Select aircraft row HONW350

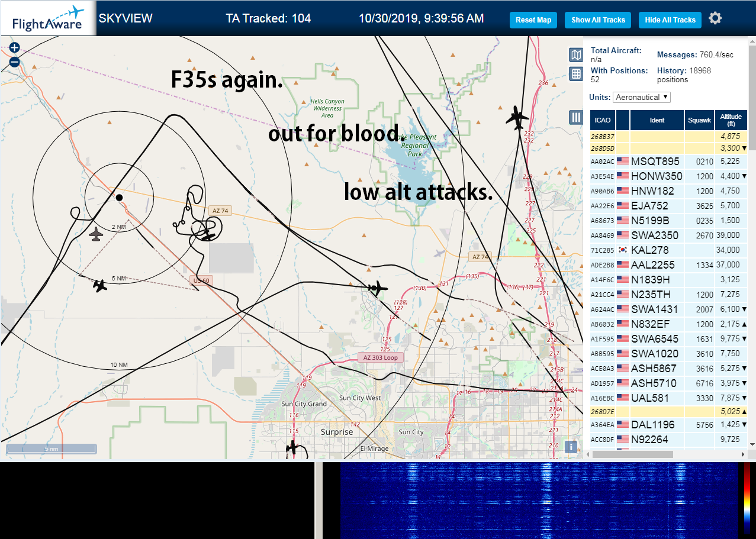[668, 176]
